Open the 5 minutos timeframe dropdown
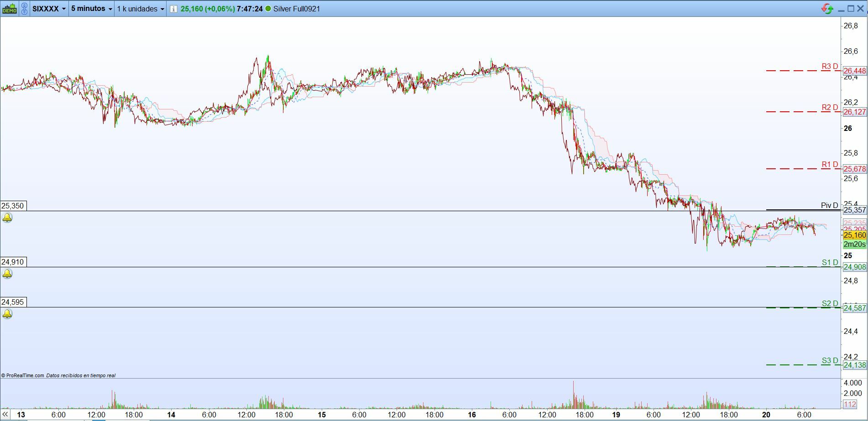Screen dimensions: 868x421 pyautogui.click(x=92, y=9)
